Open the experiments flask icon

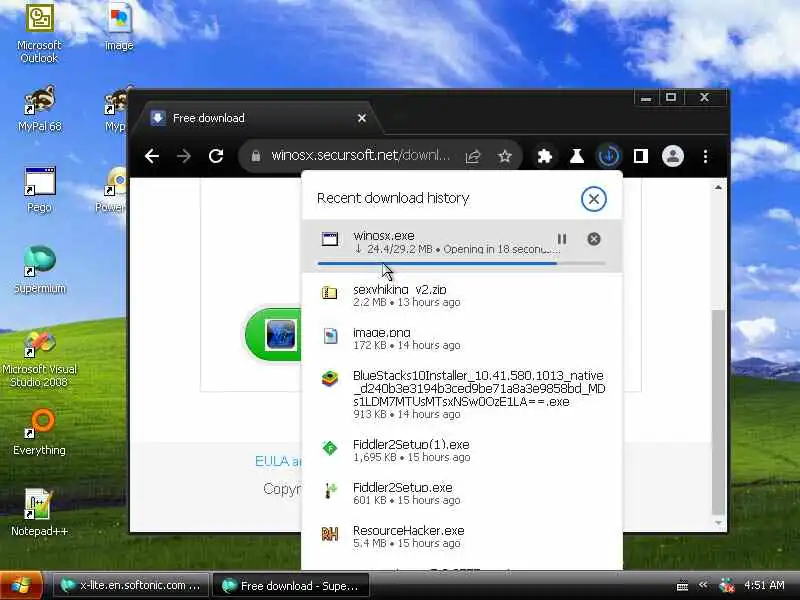(577, 156)
